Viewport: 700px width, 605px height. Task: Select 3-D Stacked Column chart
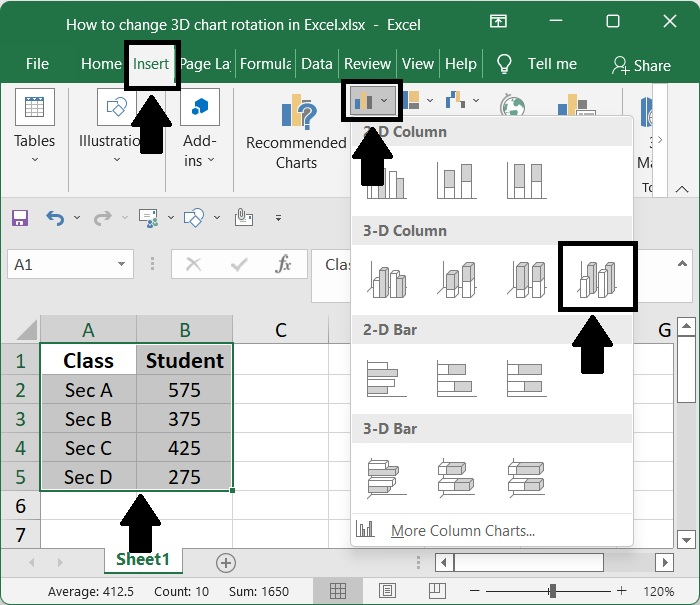456,280
